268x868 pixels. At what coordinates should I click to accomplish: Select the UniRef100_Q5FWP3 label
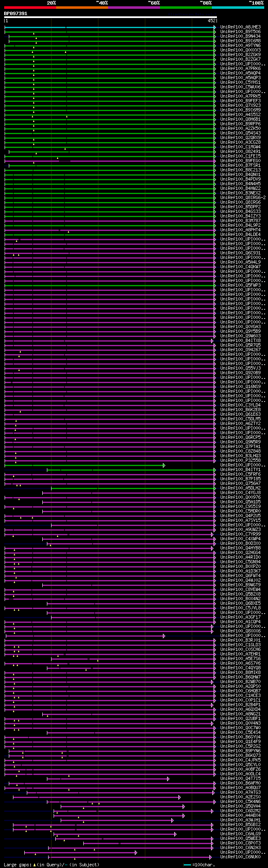(x=240, y=285)
